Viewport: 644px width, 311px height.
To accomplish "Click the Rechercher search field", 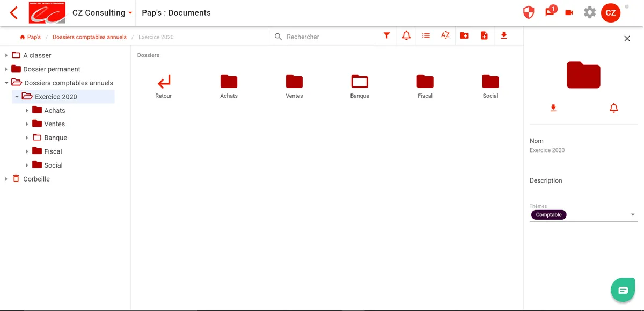I will coord(330,37).
